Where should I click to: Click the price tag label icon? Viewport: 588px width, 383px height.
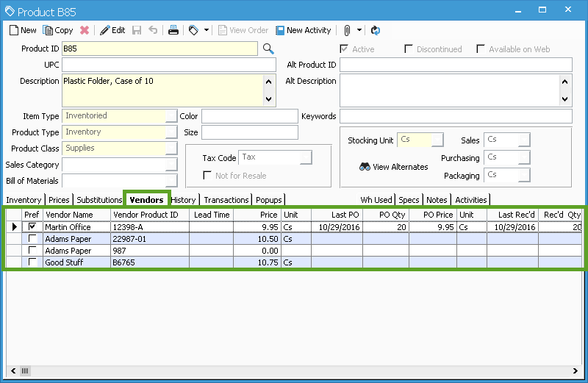tap(193, 30)
